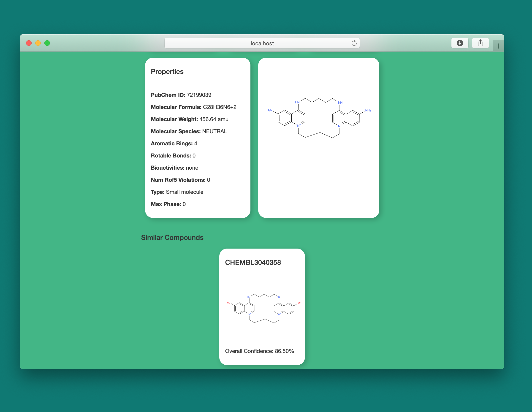Select the PubChem ID 72199039 value
Screen dimensions: 532x412
[199, 95]
